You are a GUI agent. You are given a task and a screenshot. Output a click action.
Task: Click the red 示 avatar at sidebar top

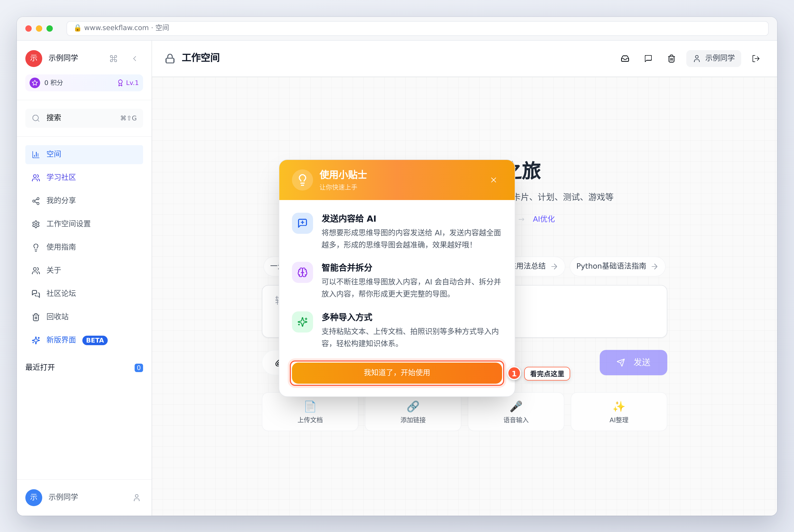pyautogui.click(x=34, y=58)
